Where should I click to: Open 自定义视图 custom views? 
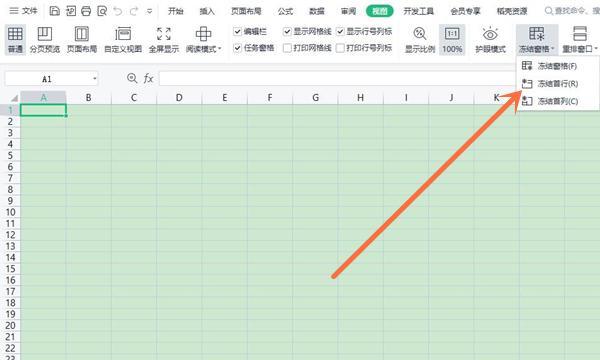point(123,39)
